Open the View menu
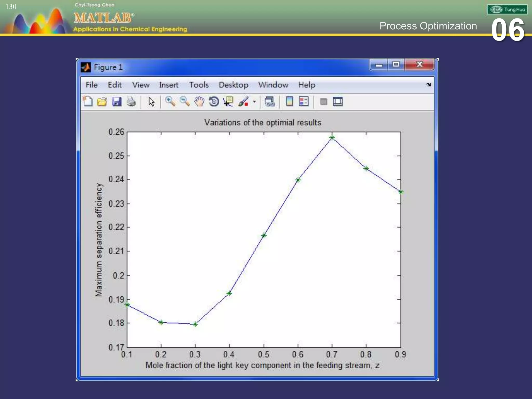532x399 pixels. 141,85
